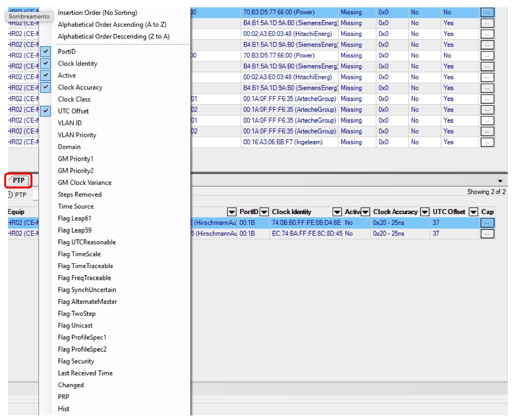Image resolution: width=514 pixels, height=420 pixels.
Task: Open the PortID column filter dropdown
Action: click(264, 212)
